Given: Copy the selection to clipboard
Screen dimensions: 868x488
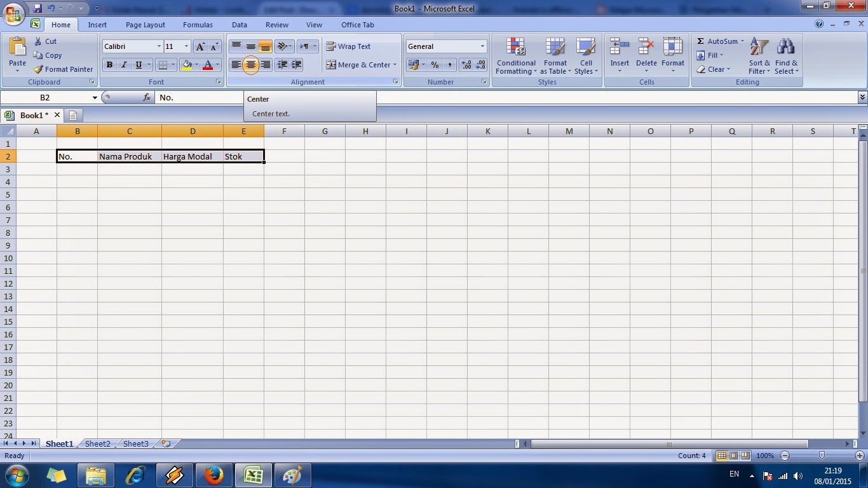Looking at the screenshot, I should click(x=48, y=55).
